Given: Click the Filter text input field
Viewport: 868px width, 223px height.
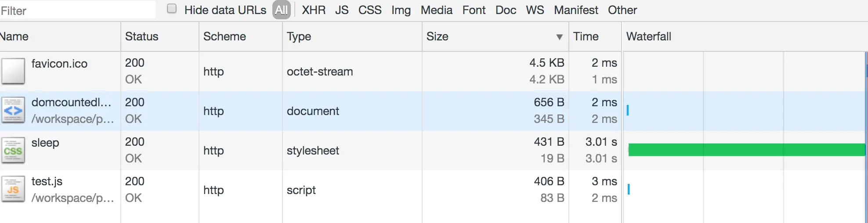Looking at the screenshot, I should coord(77,11).
